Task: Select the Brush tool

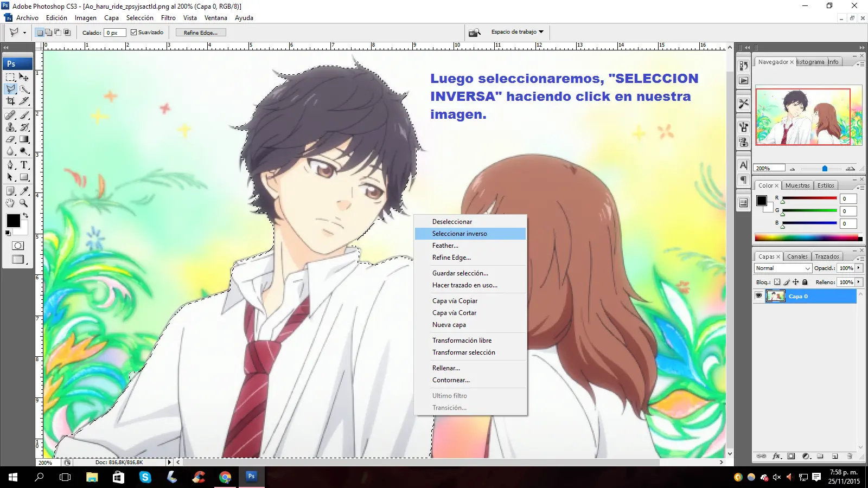Action: [24, 115]
